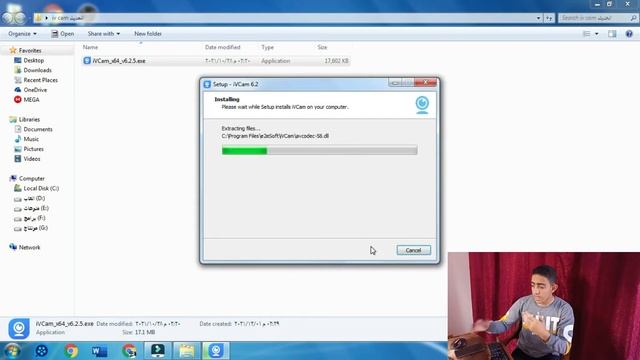Open Documents library
This screenshot has width=640, height=360.
[x=38, y=129]
